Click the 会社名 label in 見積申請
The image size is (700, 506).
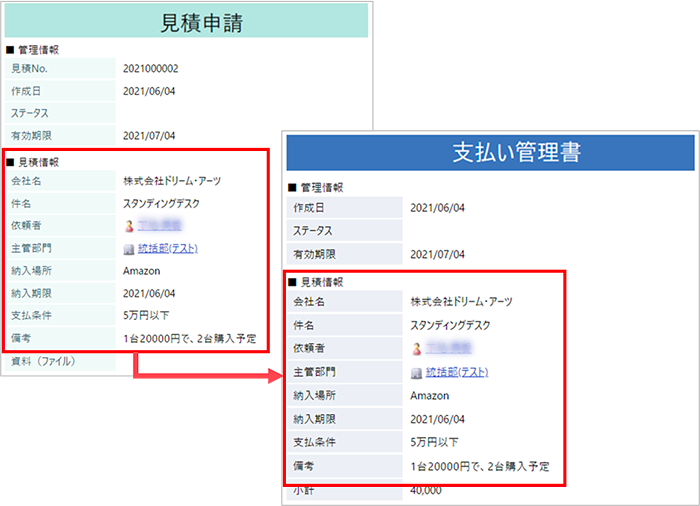(26, 181)
